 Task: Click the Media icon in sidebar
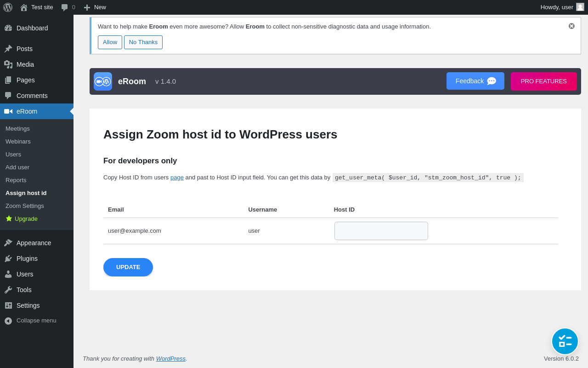8,64
